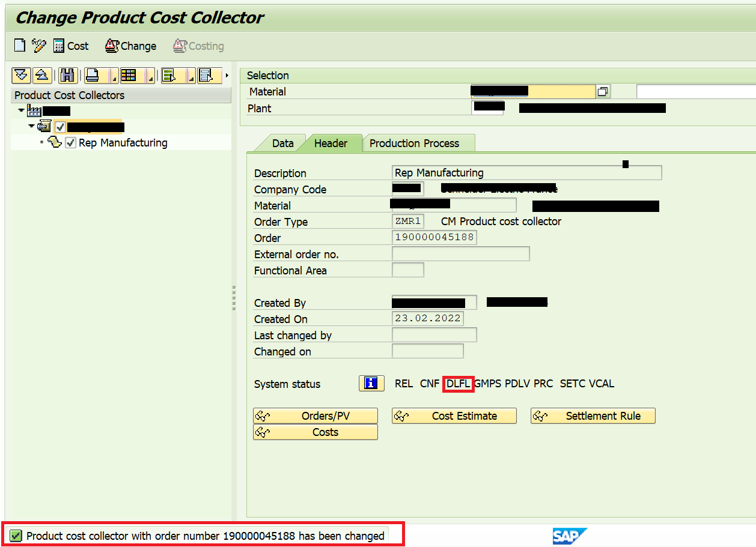Switch to the Data tab
Image resolution: width=756 pixels, height=547 pixels.
point(282,144)
